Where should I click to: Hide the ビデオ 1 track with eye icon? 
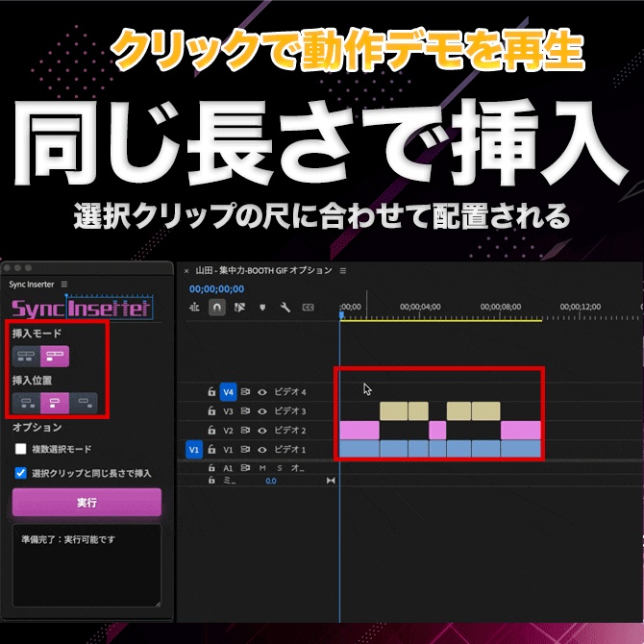click(262, 450)
